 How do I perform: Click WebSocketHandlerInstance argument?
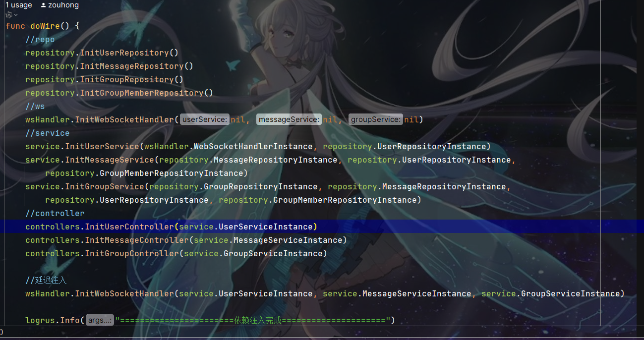click(x=253, y=146)
